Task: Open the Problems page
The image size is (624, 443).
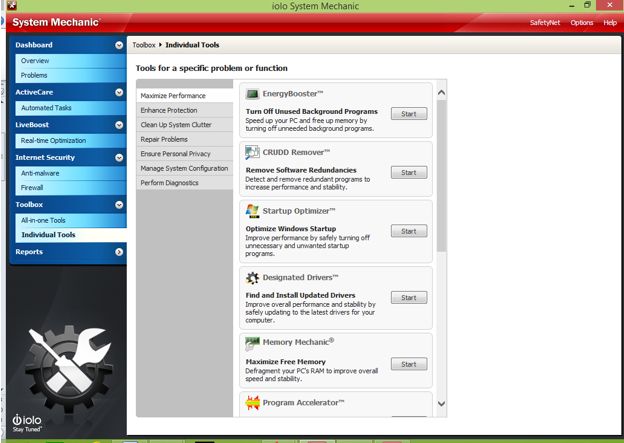Action: click(x=71, y=75)
